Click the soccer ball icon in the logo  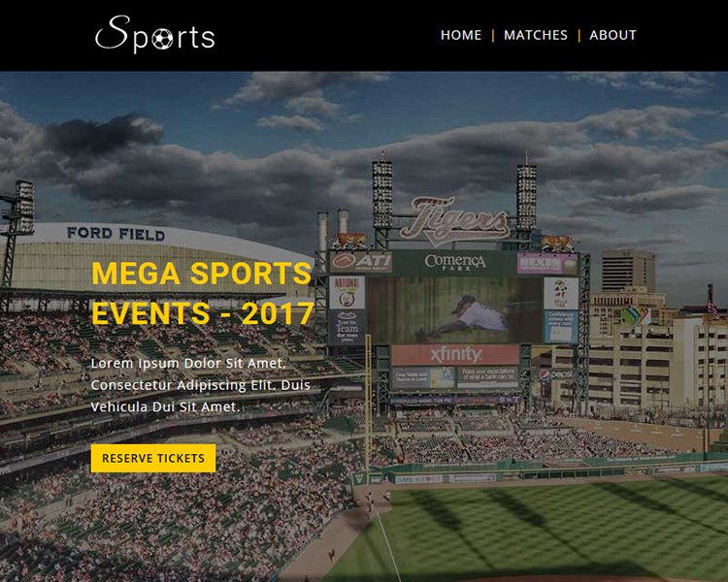162,40
